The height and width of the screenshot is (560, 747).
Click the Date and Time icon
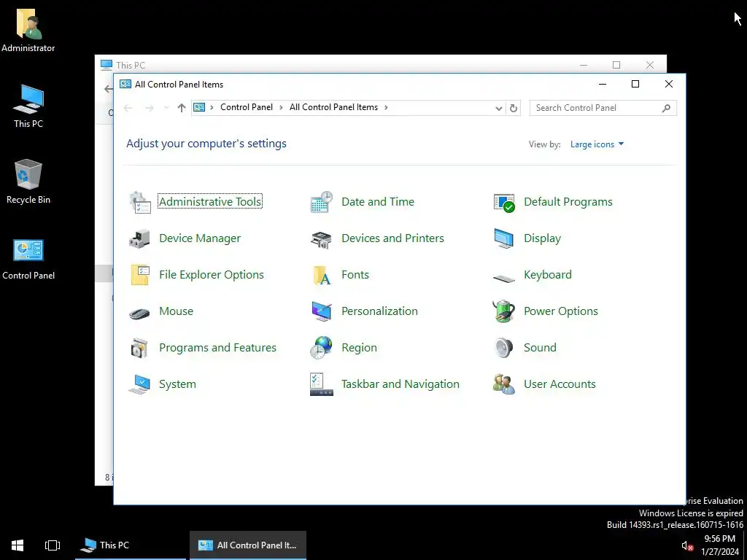click(322, 202)
